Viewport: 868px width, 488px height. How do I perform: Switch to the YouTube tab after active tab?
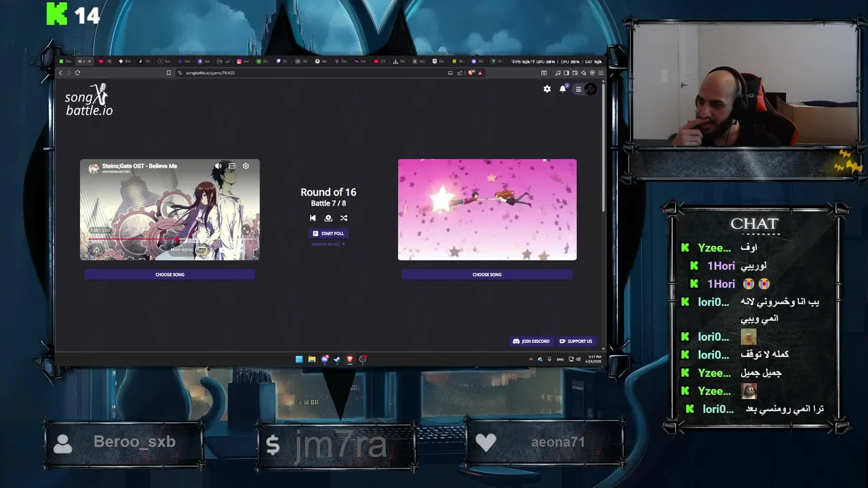pos(104,61)
